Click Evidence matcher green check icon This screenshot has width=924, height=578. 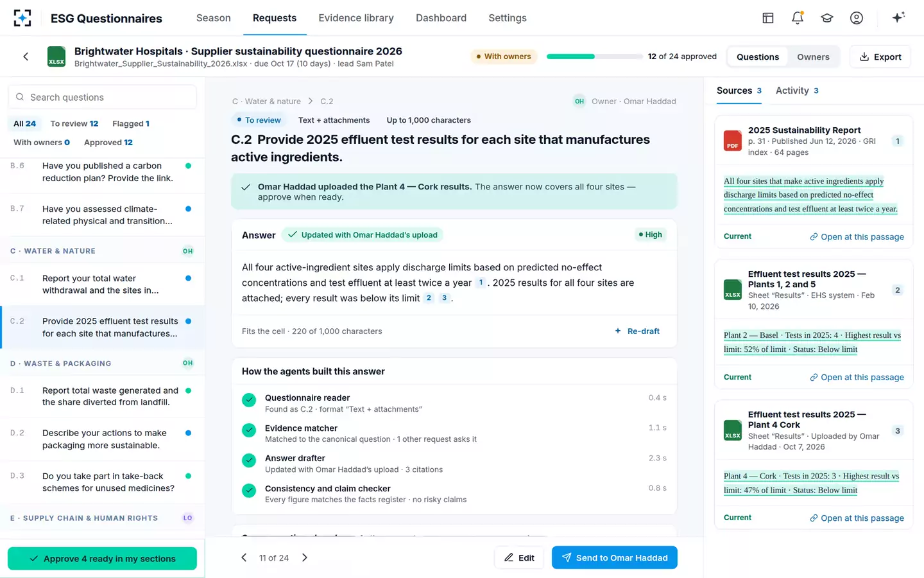(249, 430)
